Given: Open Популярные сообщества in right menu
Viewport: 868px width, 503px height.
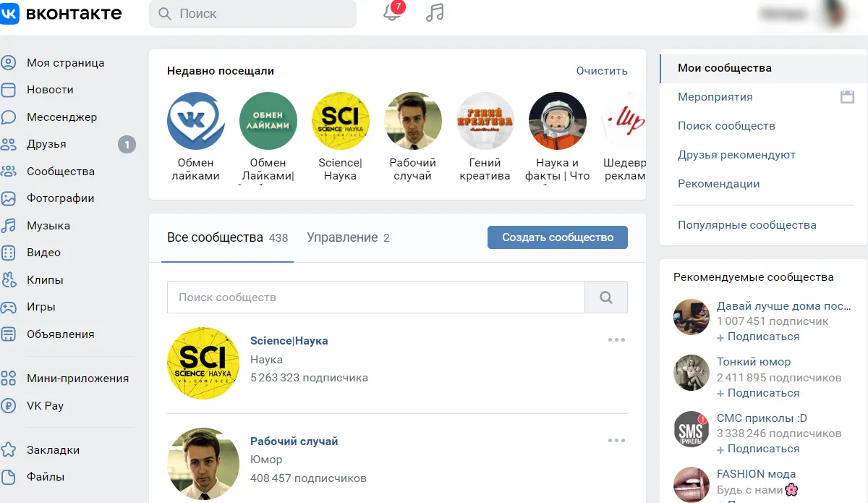Looking at the screenshot, I should pyautogui.click(x=746, y=225).
